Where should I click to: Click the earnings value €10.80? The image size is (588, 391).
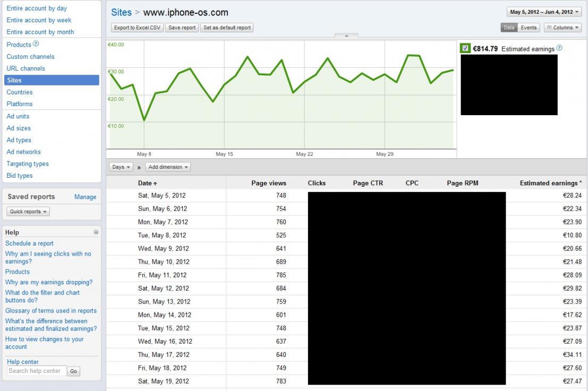572,235
